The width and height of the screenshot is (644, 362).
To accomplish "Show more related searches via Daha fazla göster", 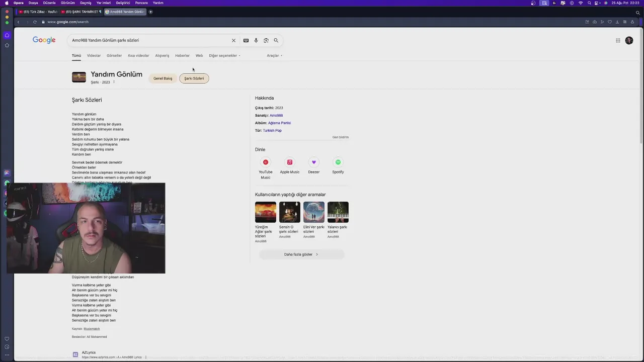I will point(301,254).
